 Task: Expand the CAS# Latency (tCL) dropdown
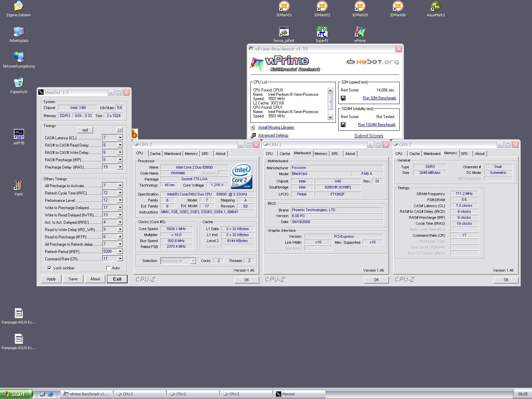click(120, 138)
